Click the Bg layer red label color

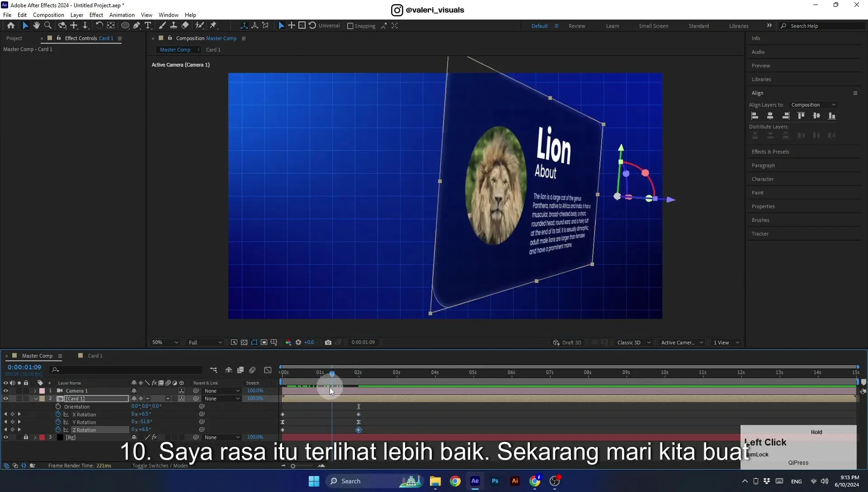(42, 437)
